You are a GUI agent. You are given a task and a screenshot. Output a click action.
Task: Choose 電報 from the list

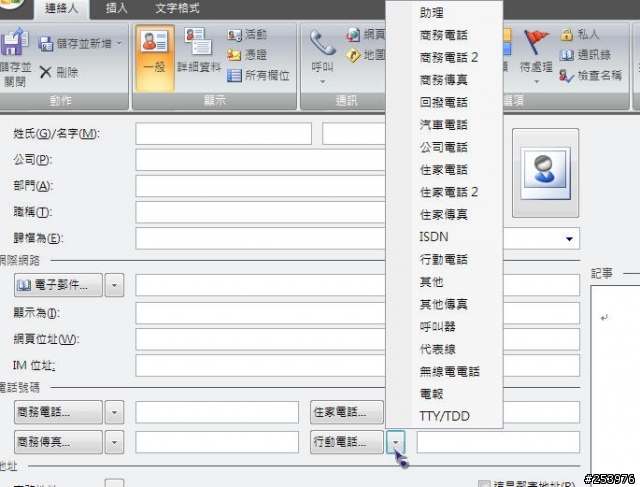444,394
